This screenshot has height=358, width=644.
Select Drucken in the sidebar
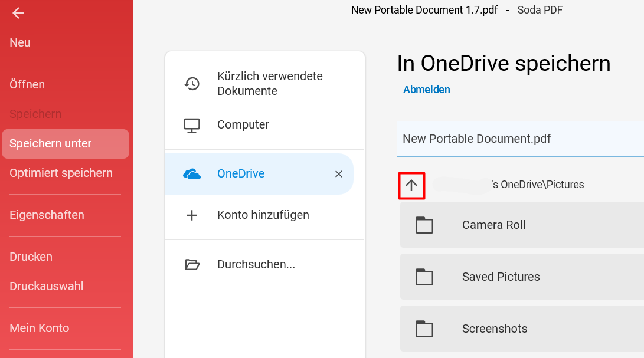(x=31, y=257)
